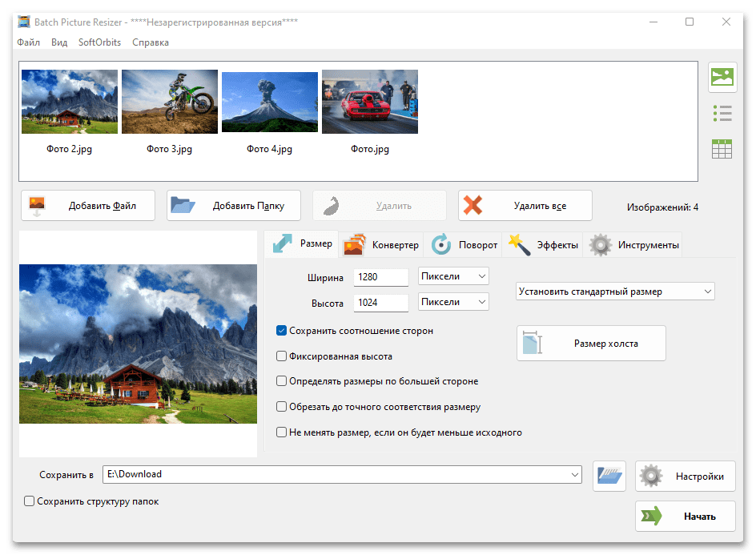Enable Сохранить структуру папок checkbox

tap(30, 501)
